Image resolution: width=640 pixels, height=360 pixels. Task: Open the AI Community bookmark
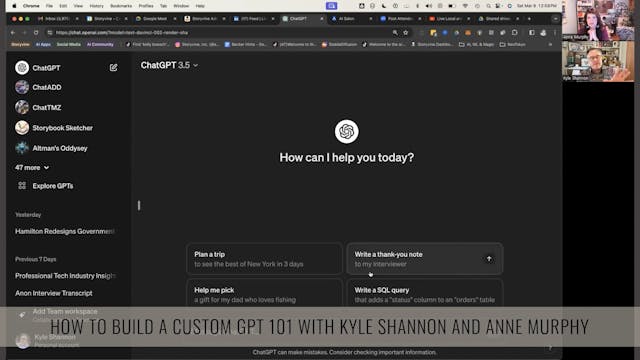[x=100, y=44]
